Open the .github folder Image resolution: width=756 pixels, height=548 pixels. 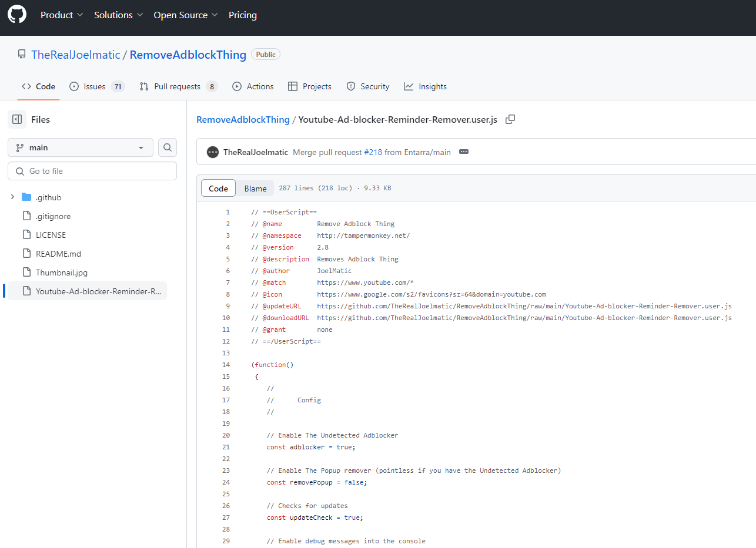pyautogui.click(x=48, y=197)
